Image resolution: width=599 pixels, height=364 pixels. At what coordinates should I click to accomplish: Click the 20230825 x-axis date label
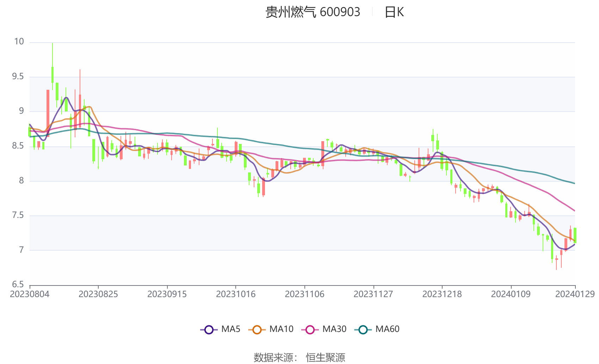(98, 294)
